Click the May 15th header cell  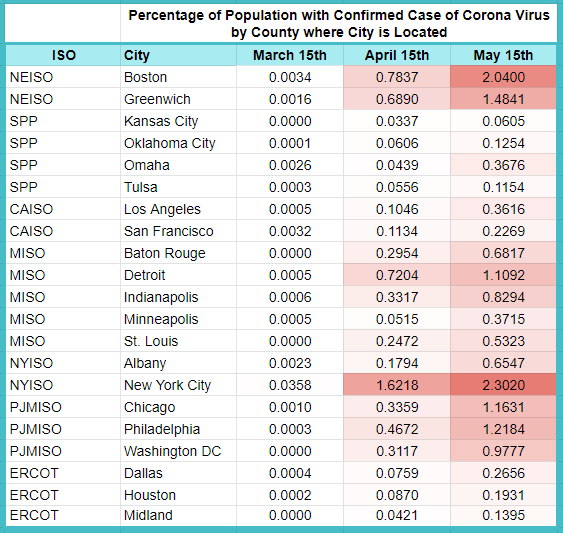point(503,55)
